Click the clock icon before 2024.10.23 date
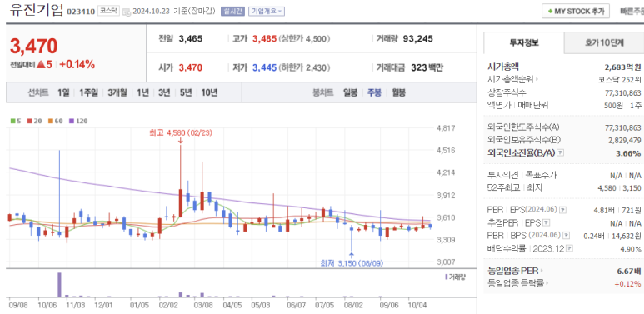The height and width of the screenshot is (314, 644). [127, 12]
